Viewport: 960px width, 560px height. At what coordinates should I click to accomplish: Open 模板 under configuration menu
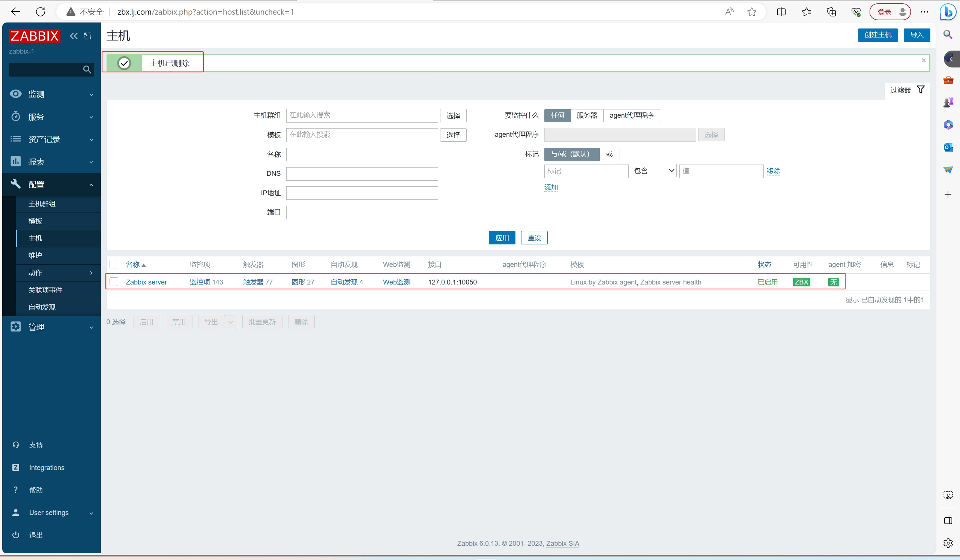35,221
